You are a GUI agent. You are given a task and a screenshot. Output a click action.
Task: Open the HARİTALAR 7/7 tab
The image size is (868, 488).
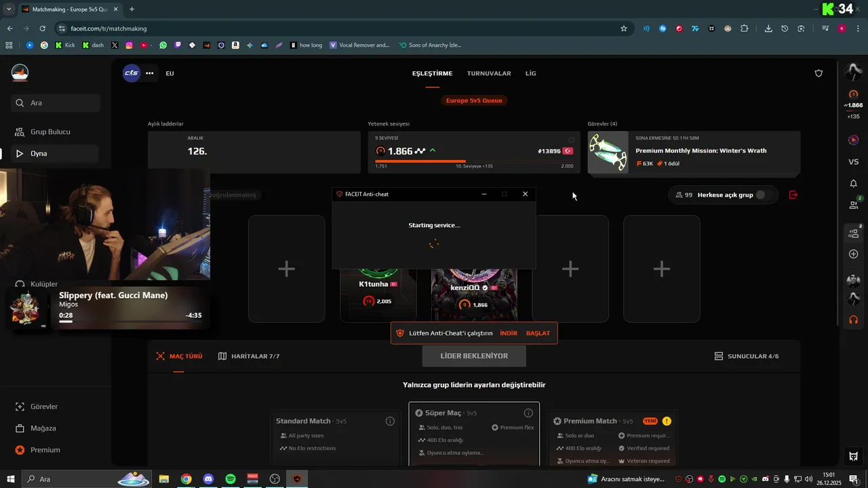[248, 356]
